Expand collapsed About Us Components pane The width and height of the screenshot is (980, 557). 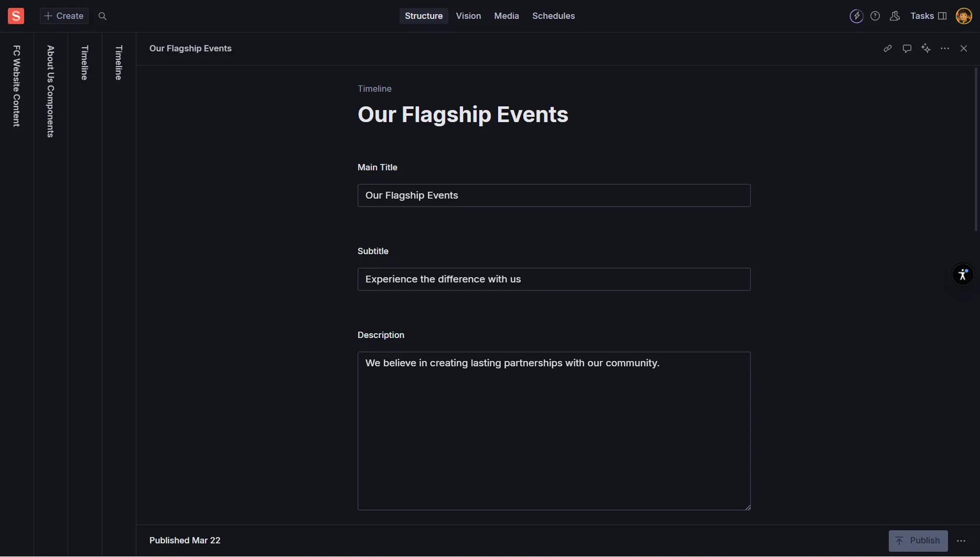pos(51,91)
